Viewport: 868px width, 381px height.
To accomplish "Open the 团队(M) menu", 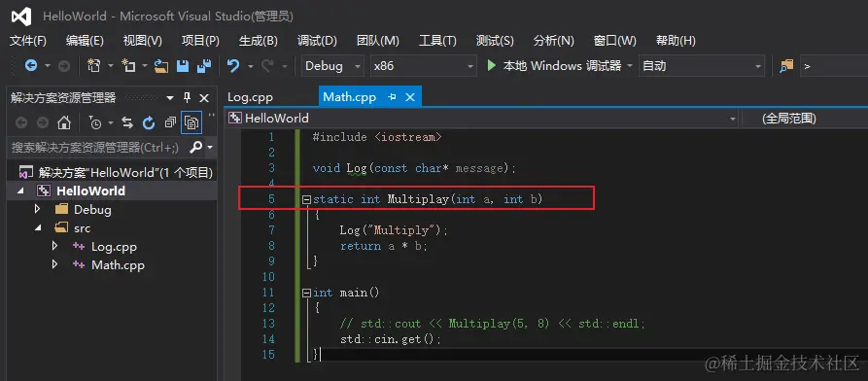I will (x=378, y=41).
